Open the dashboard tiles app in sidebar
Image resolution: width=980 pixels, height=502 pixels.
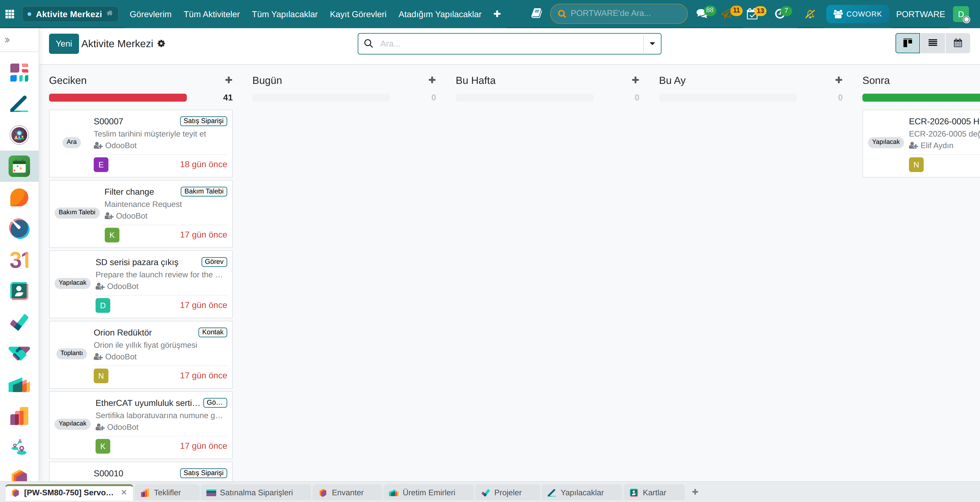[19, 73]
